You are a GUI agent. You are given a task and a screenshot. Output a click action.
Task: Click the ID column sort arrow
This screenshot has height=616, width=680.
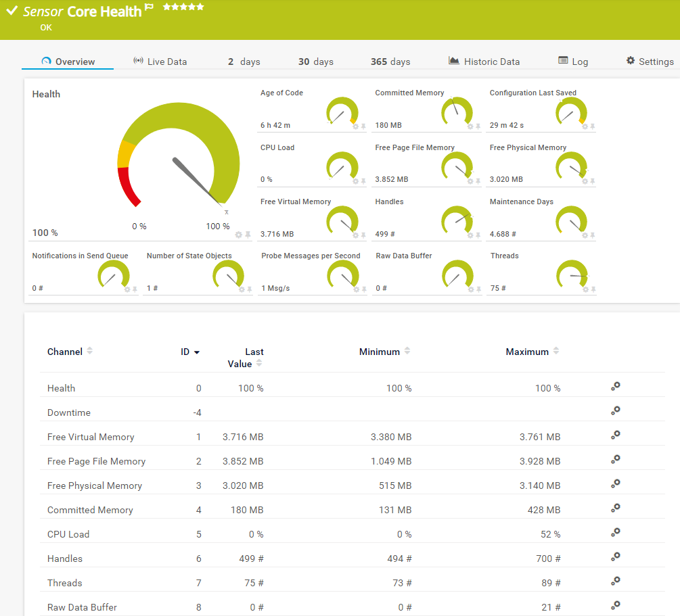197,352
